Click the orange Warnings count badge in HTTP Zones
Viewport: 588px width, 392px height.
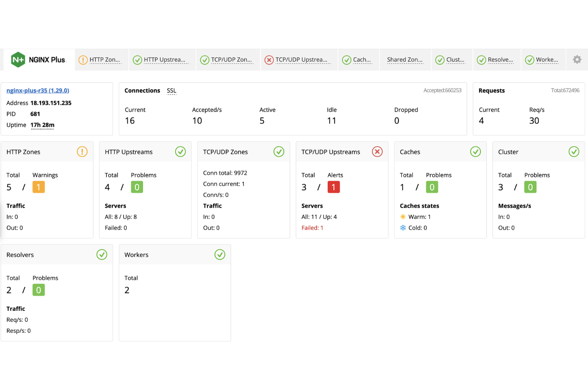click(x=39, y=187)
